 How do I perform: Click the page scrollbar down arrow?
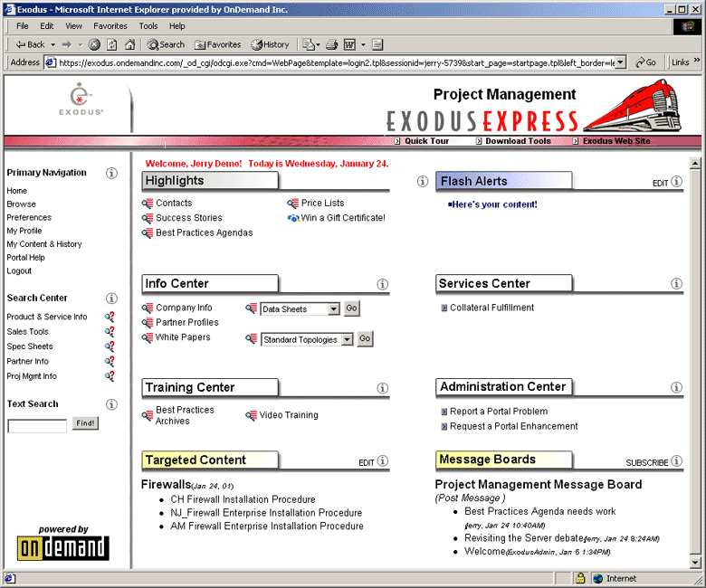click(695, 563)
